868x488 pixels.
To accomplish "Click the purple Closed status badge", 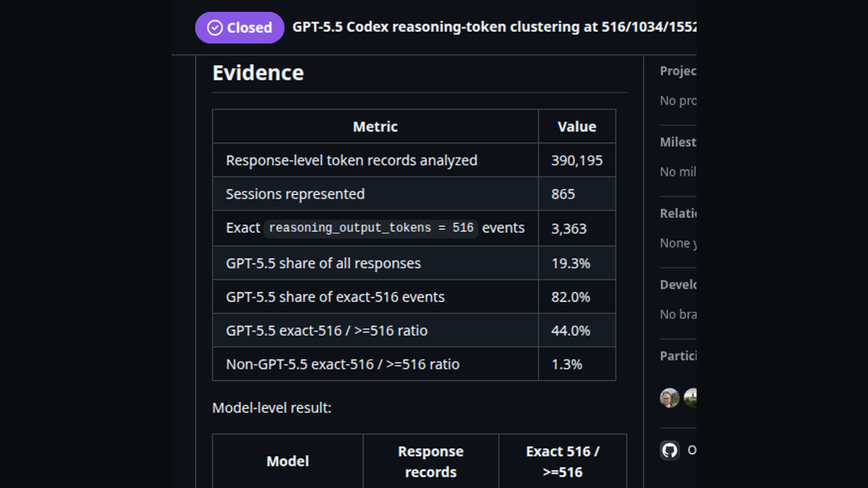I will (239, 27).
